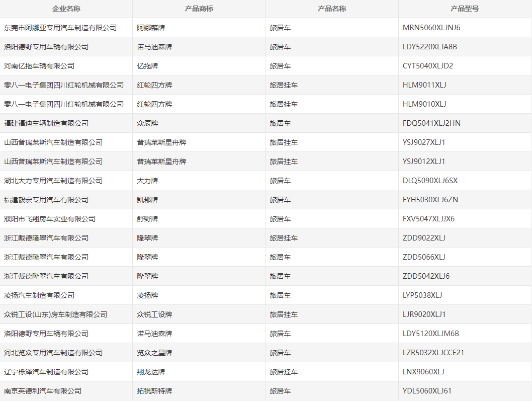Click model number LYP5038XLJ
The height and width of the screenshot is (401, 532).
tap(422, 295)
